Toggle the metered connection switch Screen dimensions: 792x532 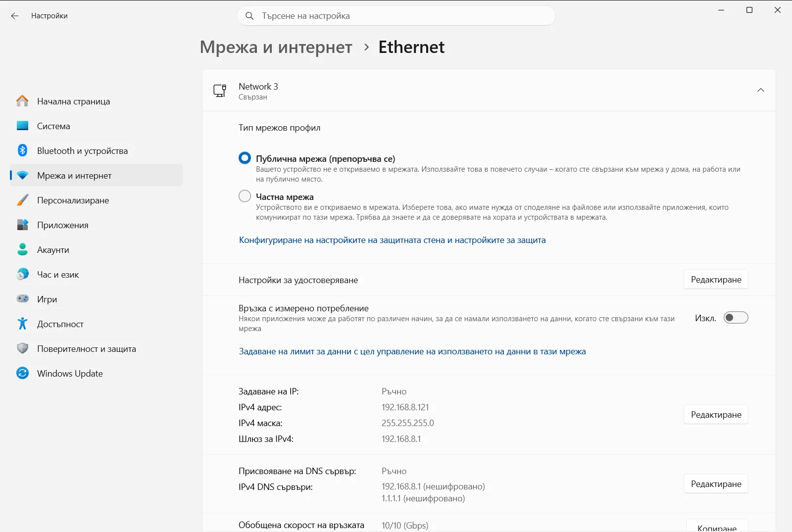pyautogui.click(x=736, y=318)
